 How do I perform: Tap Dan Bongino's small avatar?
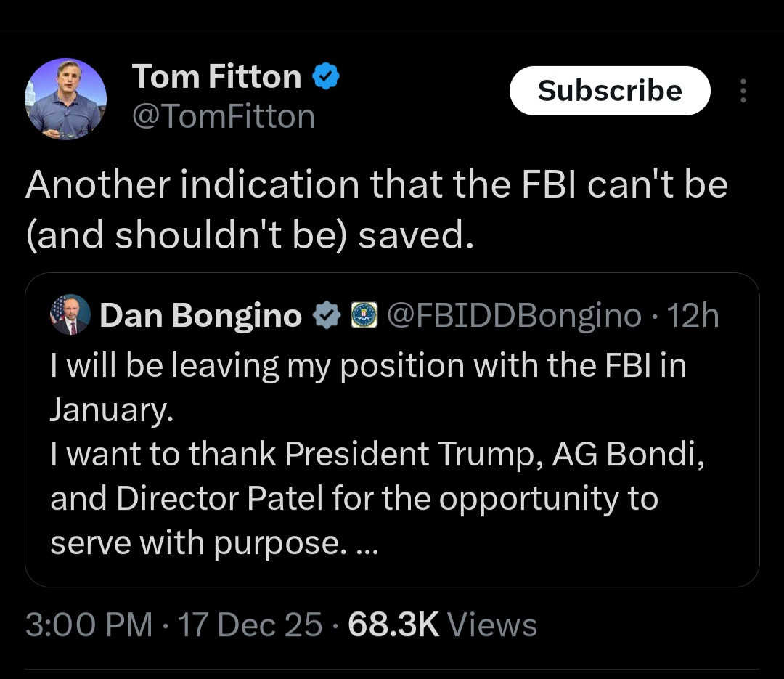(70, 315)
